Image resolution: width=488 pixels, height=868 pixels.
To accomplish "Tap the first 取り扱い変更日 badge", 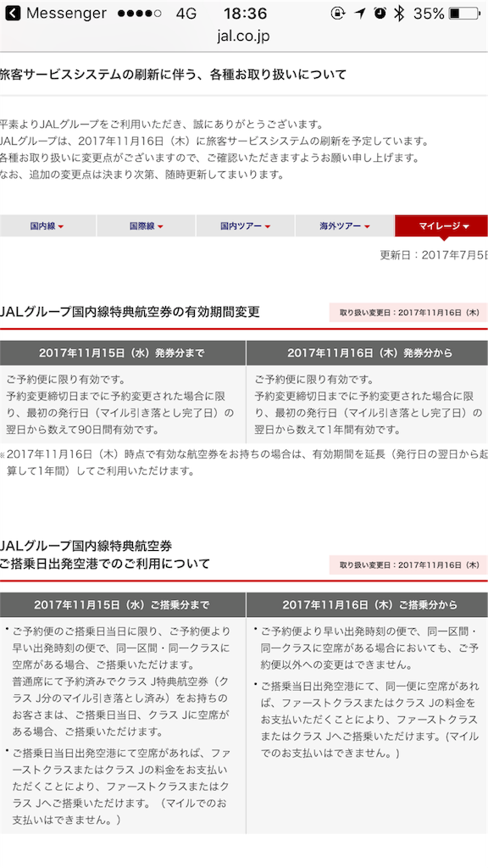I will click(x=408, y=313).
